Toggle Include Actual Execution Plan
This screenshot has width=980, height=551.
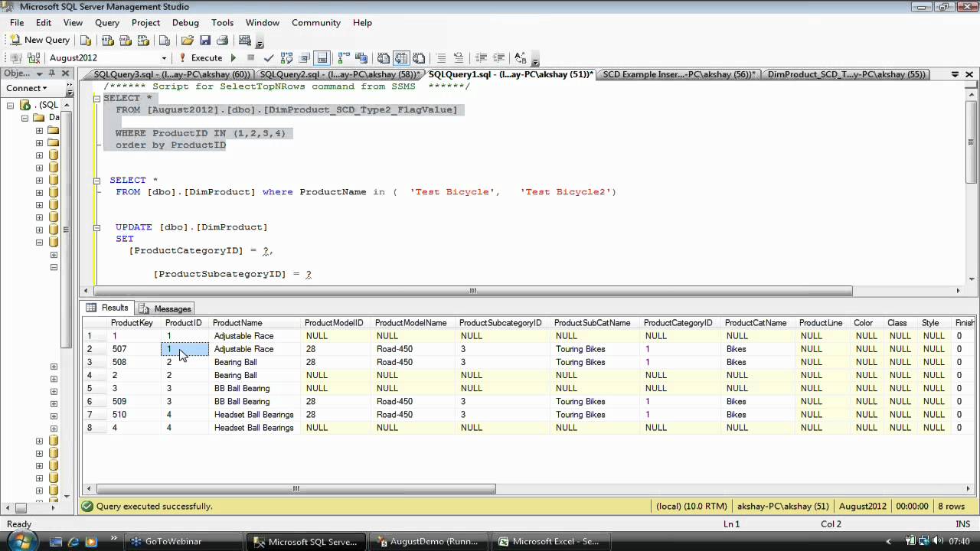(x=343, y=57)
